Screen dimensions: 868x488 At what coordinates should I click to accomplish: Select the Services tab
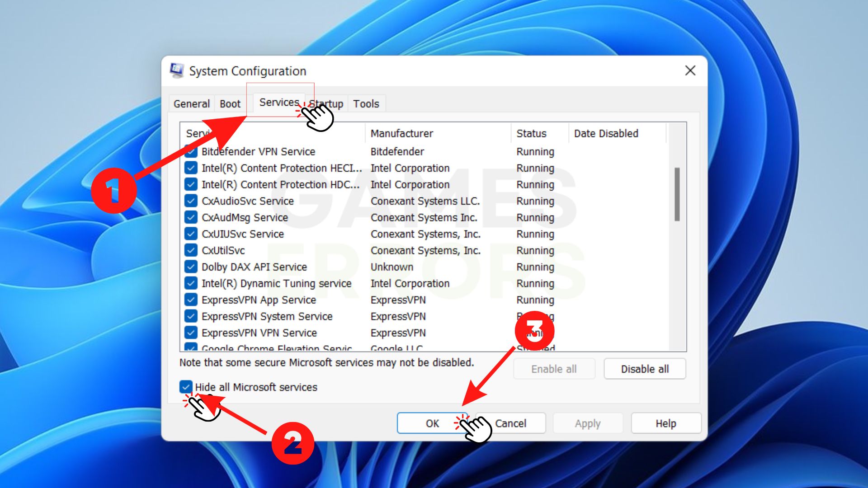(x=279, y=103)
